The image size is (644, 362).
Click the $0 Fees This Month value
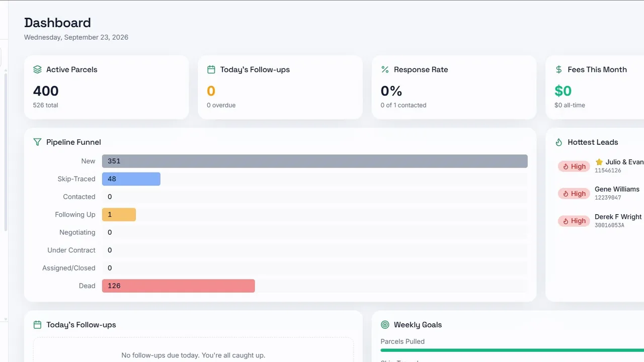[563, 91]
